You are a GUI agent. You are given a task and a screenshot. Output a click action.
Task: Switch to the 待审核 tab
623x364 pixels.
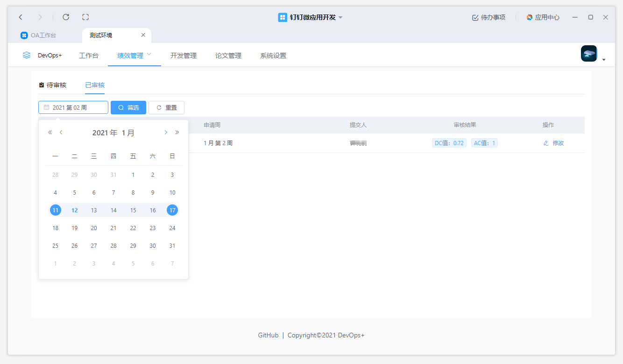[53, 85]
